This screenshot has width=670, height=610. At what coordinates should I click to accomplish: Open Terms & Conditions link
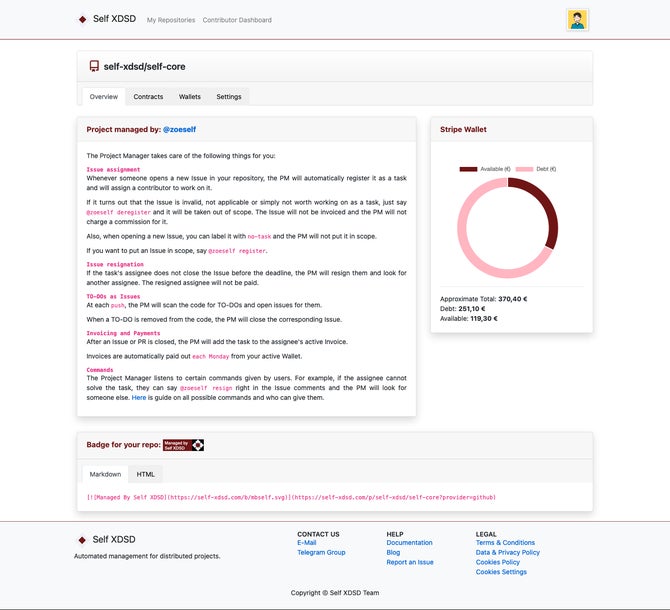(x=505, y=543)
